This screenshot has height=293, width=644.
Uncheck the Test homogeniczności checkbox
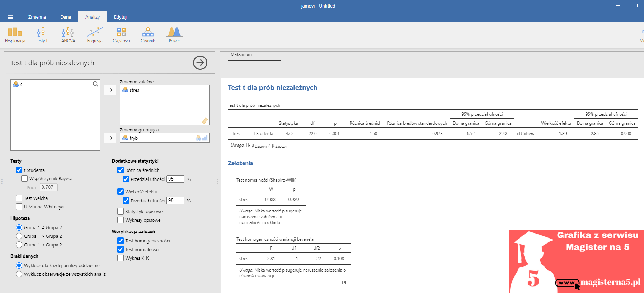click(x=121, y=241)
